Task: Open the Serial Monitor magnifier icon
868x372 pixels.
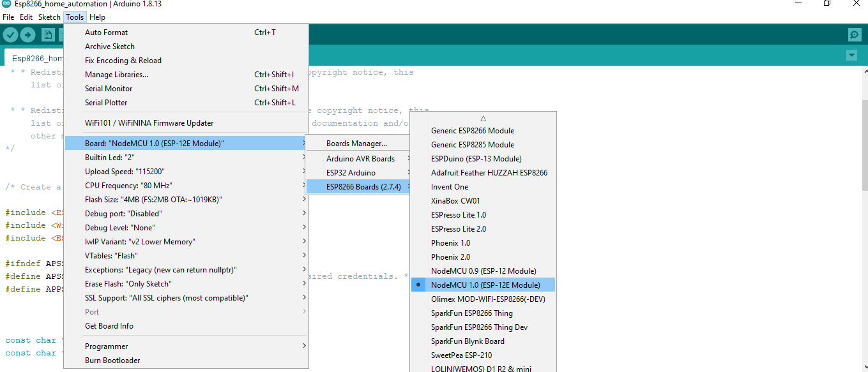Action: click(855, 35)
